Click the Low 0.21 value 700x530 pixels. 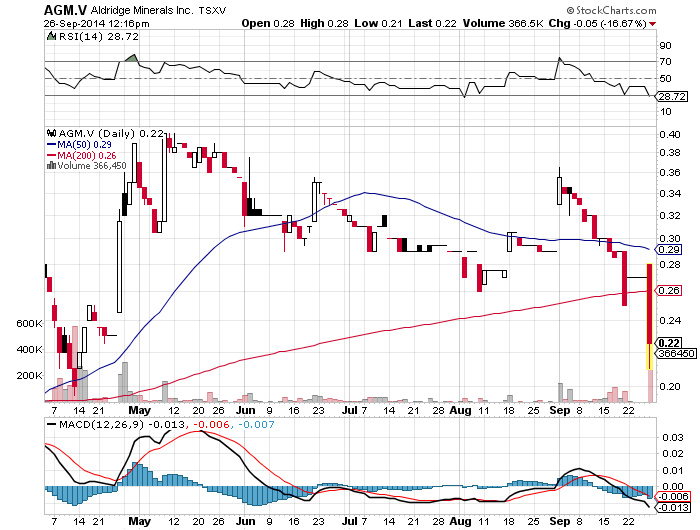pyautogui.click(x=378, y=23)
